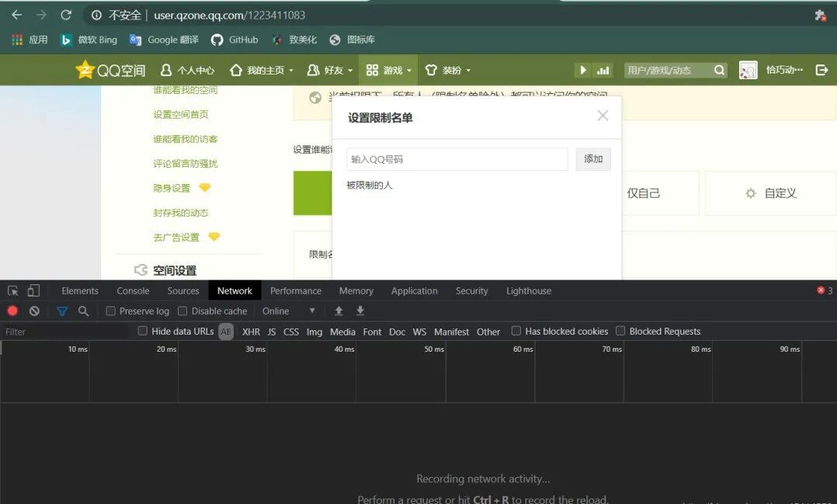
Task: Open the browser extensions puzzle icon
Action: click(821, 16)
